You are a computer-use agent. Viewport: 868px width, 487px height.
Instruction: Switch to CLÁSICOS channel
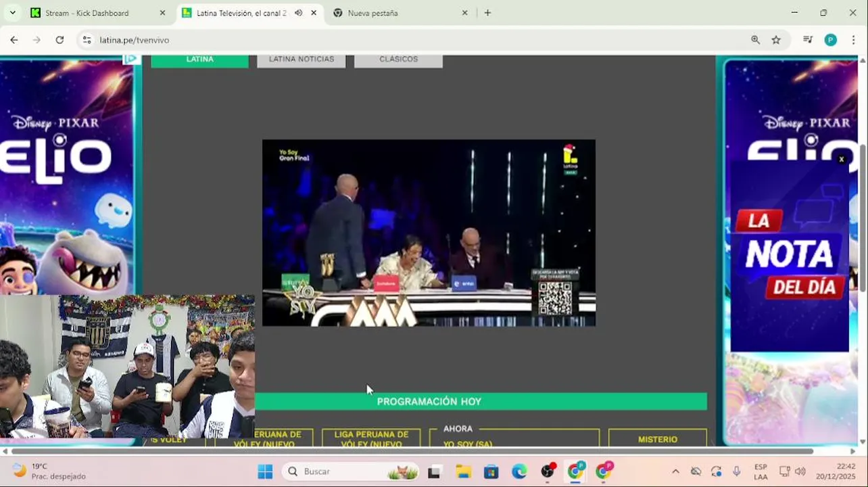click(398, 60)
